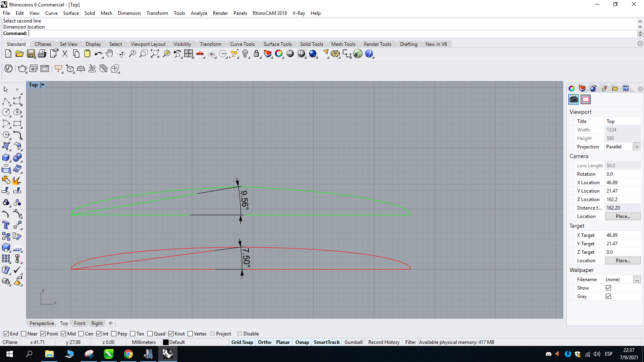Click the Print icon in Standard toolbar
Image resolution: width=644 pixels, height=362 pixels.
tap(42, 53)
